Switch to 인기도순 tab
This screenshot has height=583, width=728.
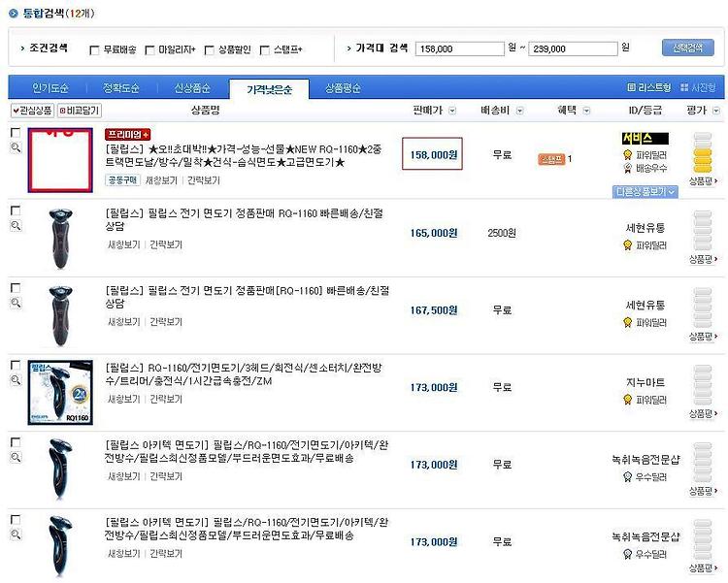point(50,87)
